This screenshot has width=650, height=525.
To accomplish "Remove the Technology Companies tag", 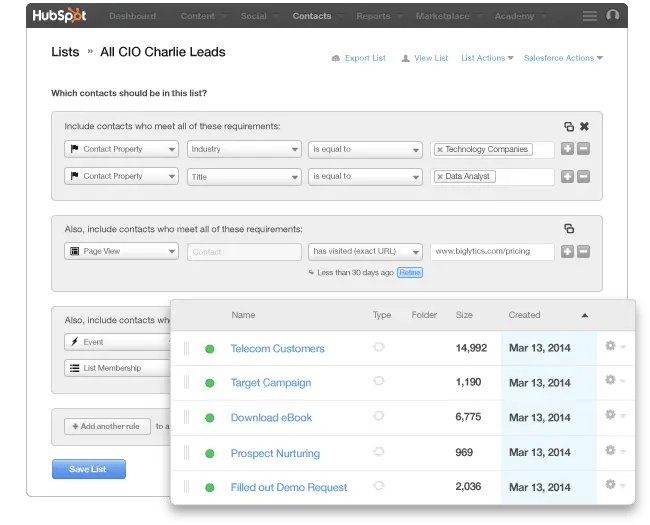I will 440,149.
